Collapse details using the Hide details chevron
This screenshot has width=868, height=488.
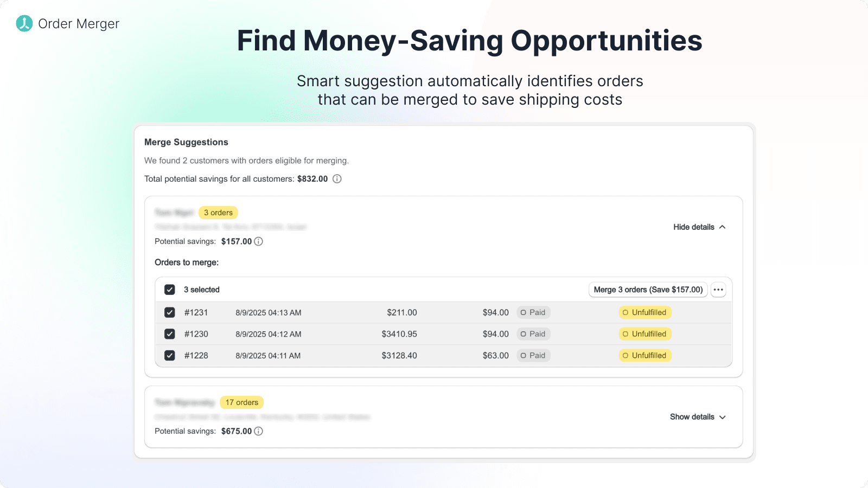722,227
